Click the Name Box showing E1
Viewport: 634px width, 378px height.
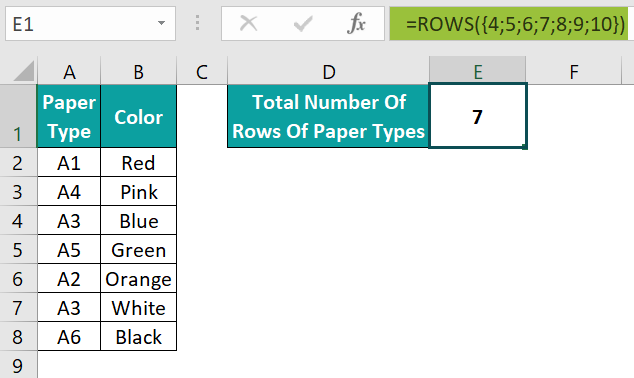click(90, 23)
